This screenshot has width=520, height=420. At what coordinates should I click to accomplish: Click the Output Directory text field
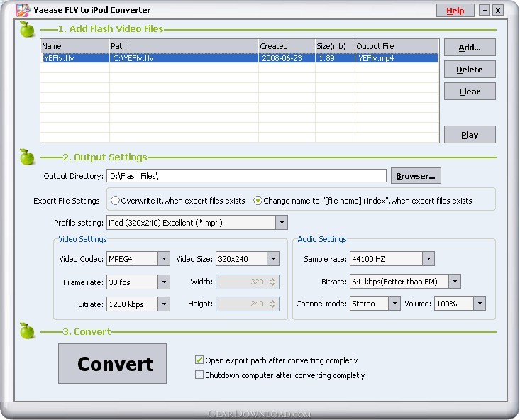(x=246, y=176)
